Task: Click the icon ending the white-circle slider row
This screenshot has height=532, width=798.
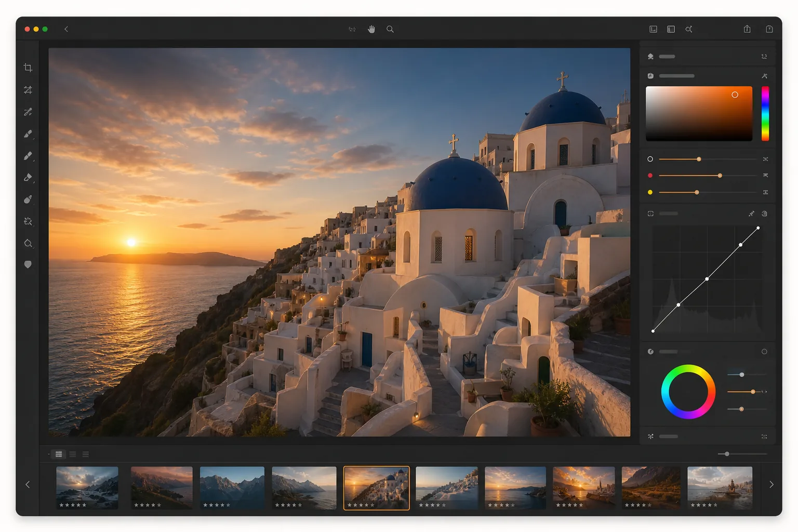Action: click(765, 159)
